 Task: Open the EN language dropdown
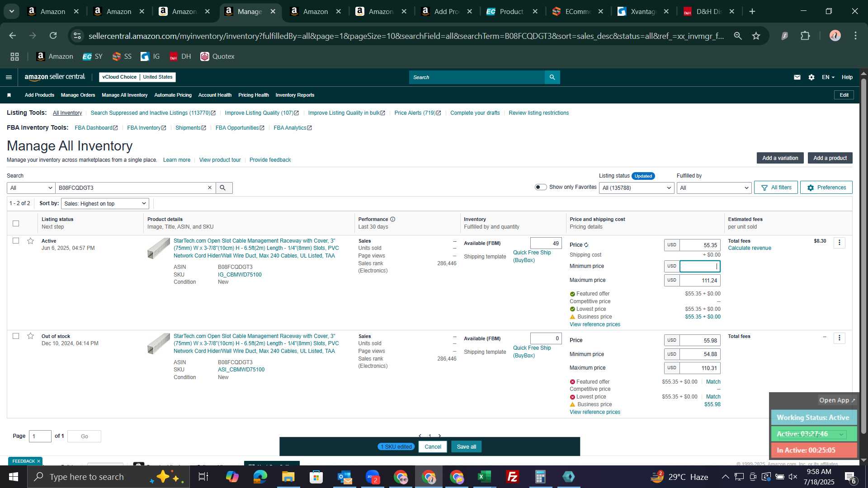[x=828, y=77]
